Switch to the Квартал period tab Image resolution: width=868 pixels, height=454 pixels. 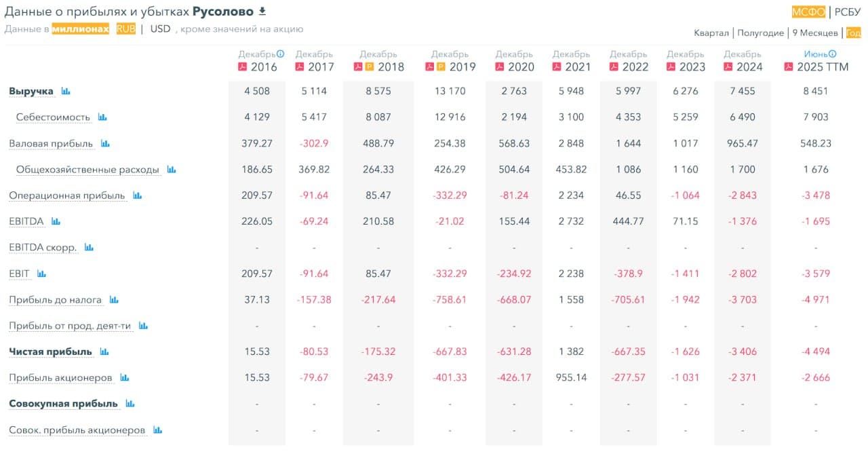[711, 33]
